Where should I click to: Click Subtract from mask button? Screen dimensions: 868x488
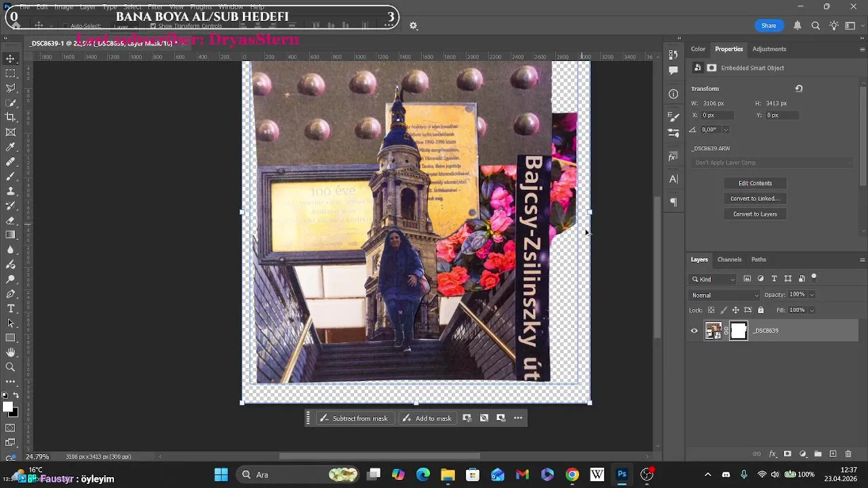click(354, 418)
